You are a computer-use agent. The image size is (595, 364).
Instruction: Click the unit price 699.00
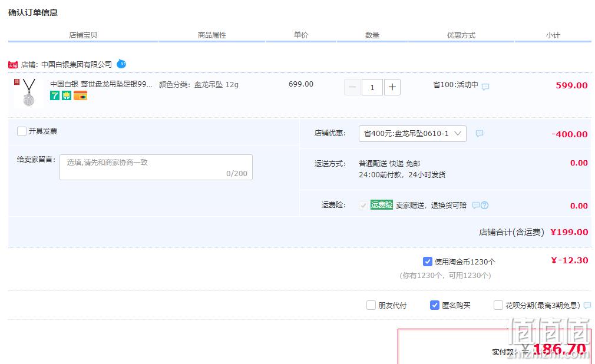pos(301,84)
